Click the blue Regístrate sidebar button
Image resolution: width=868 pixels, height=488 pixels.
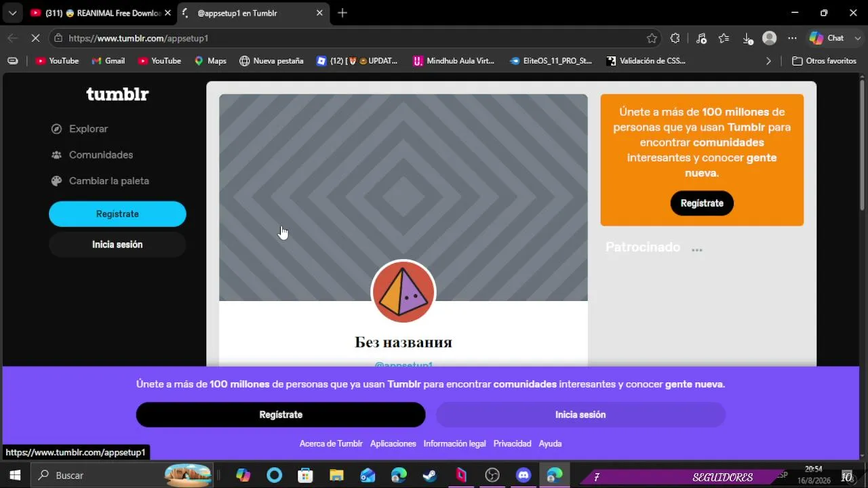click(117, 213)
